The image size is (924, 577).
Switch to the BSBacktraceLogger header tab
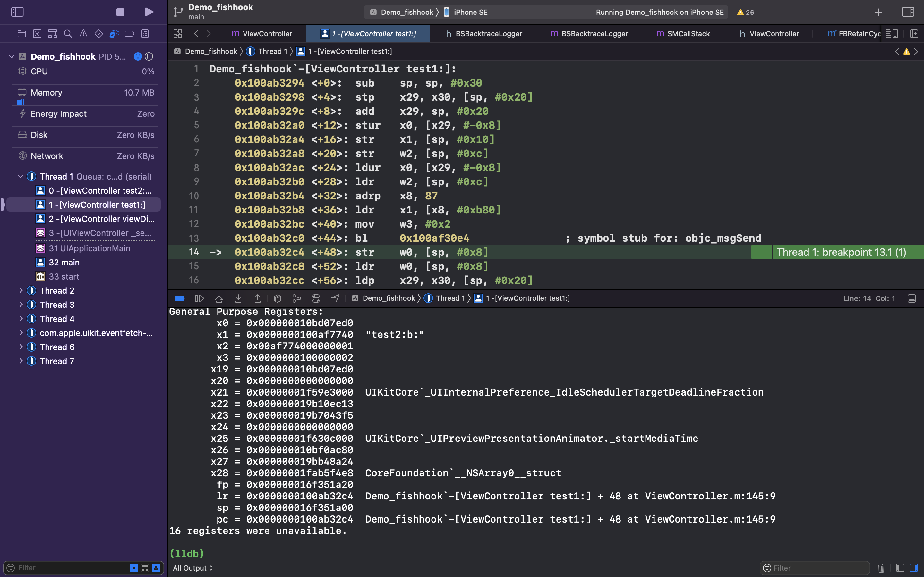click(x=484, y=34)
